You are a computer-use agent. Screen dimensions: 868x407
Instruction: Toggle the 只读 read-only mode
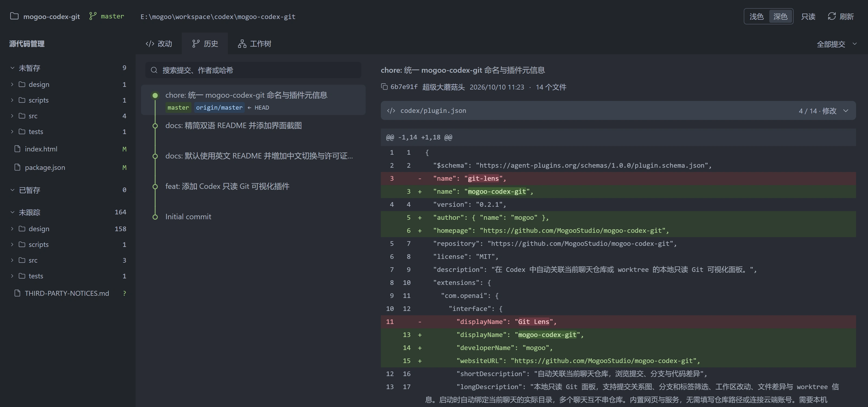click(x=808, y=17)
